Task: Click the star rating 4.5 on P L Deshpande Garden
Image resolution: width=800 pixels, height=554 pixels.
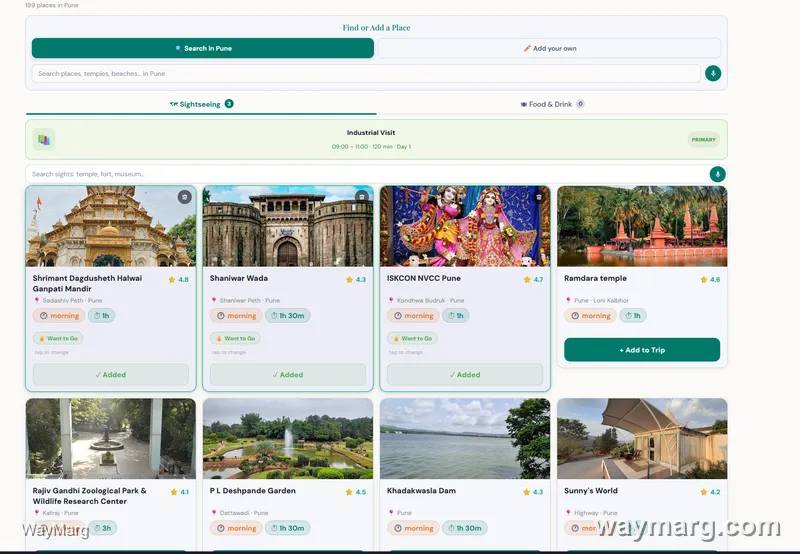Action: click(x=356, y=492)
